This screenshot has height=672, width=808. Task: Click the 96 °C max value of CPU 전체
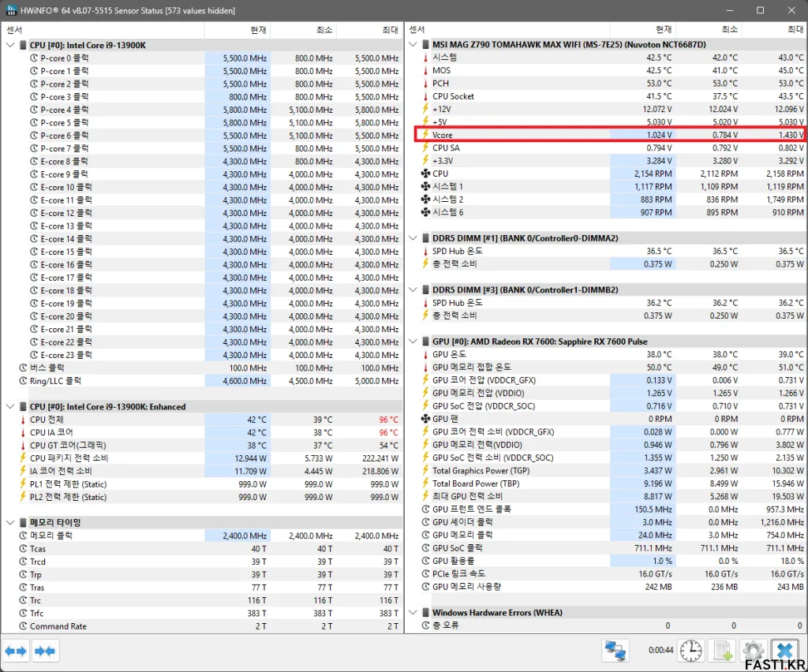(388, 420)
